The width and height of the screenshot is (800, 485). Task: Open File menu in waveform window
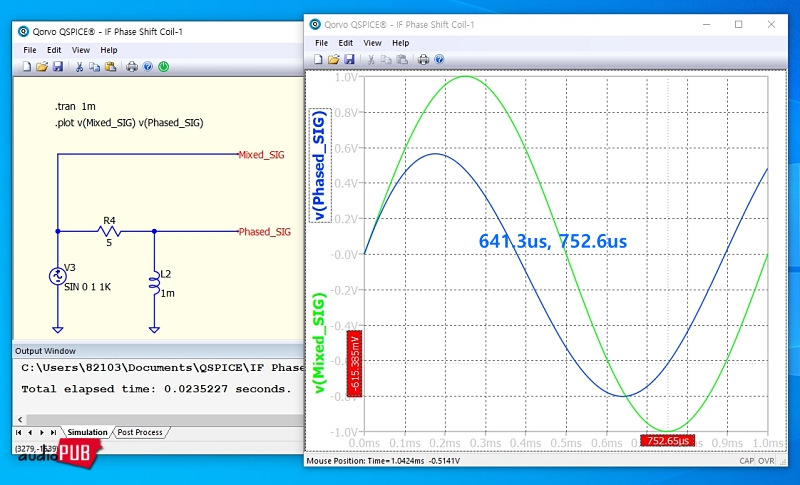[321, 43]
